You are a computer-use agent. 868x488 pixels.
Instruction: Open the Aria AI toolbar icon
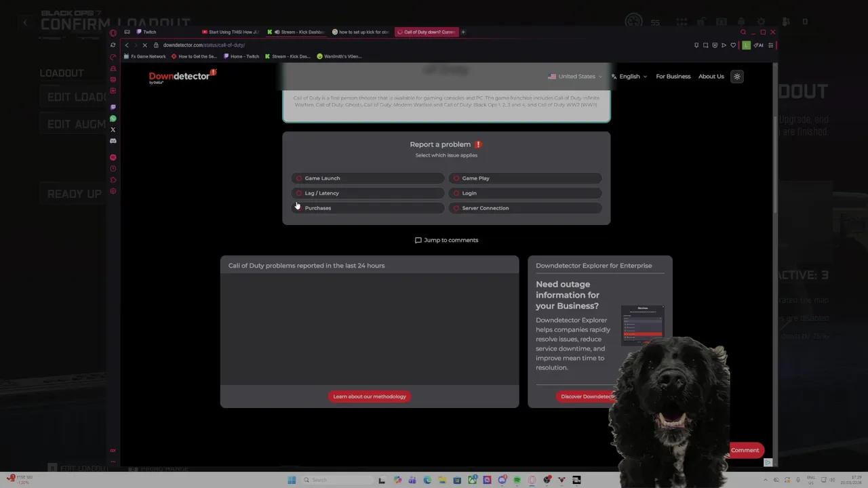tap(759, 45)
